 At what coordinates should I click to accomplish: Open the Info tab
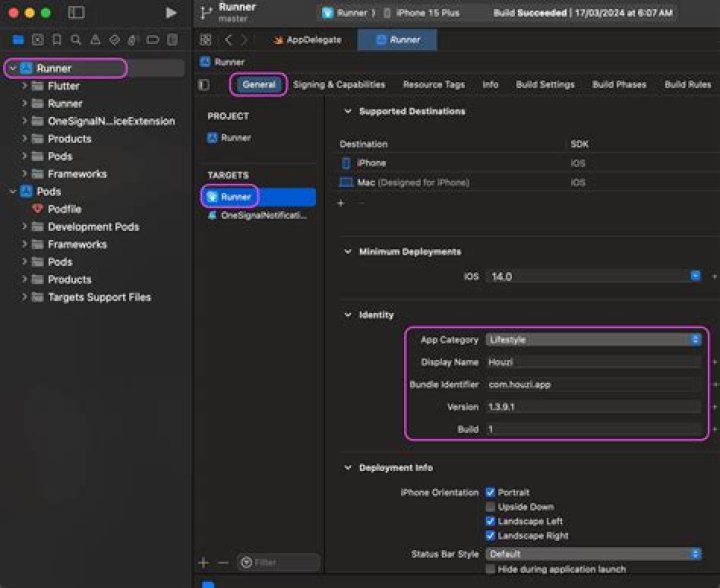pyautogui.click(x=490, y=84)
